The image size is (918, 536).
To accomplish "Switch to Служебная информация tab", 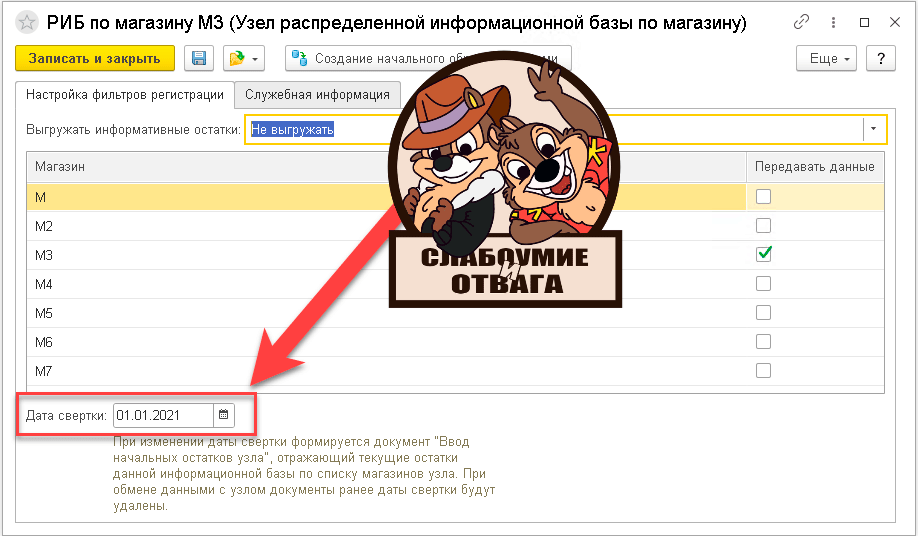I will [317, 95].
